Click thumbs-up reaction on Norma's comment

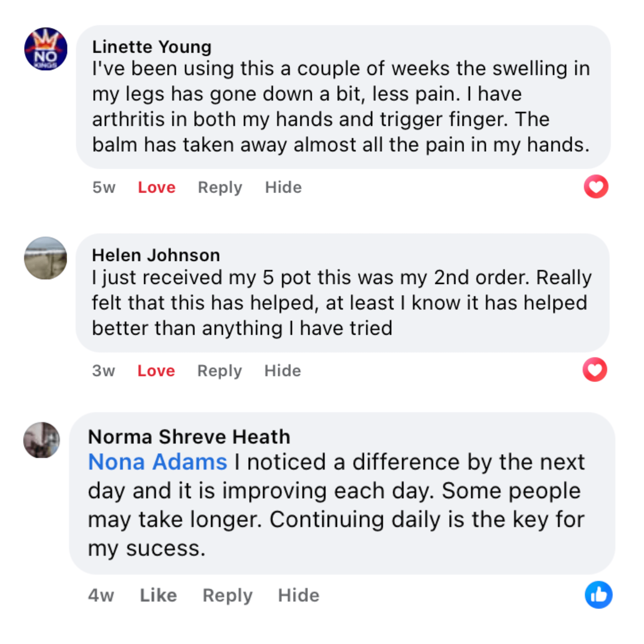tap(598, 595)
